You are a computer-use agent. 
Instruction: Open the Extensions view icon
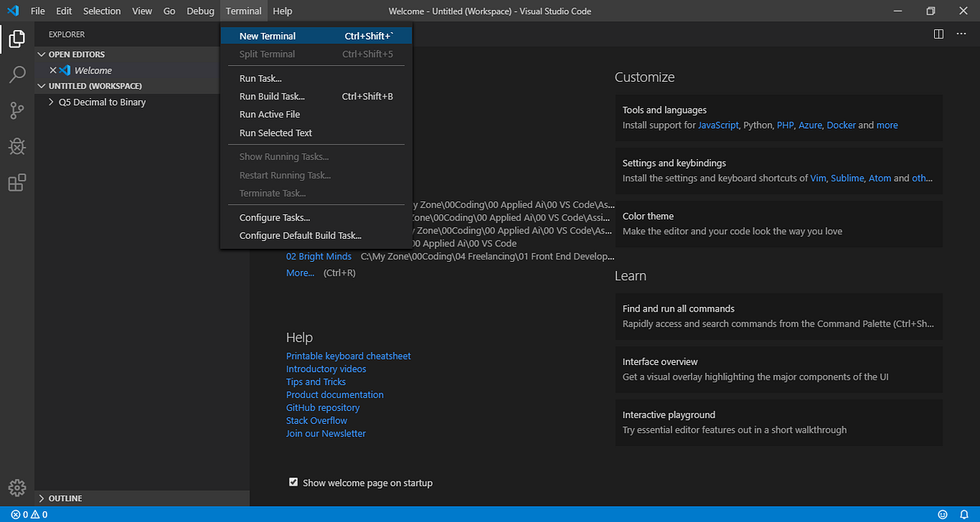coord(17,182)
